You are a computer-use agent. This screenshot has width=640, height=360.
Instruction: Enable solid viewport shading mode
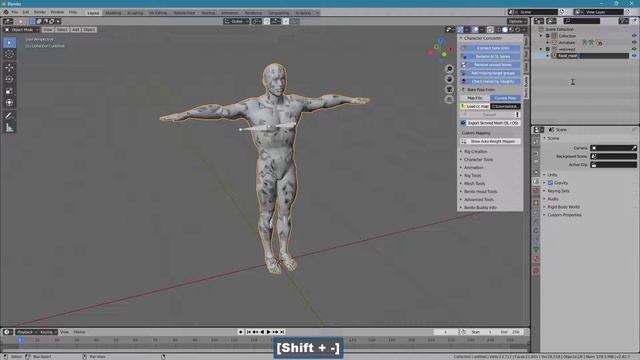505,29
